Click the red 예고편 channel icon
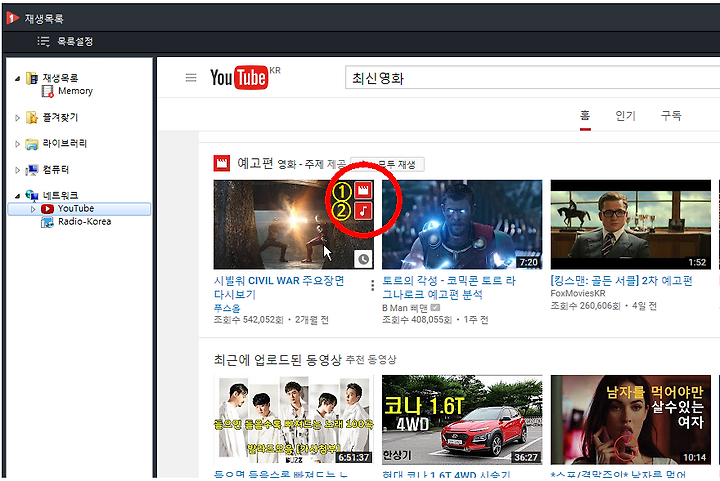720x481 pixels. coord(222,163)
